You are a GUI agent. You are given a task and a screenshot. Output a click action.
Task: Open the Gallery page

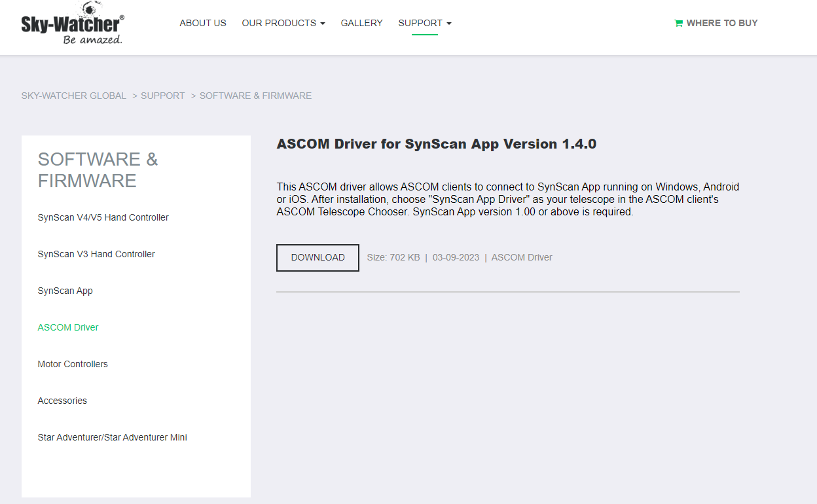click(x=362, y=23)
